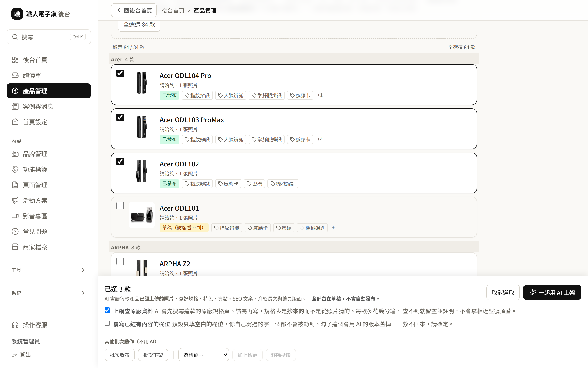The width and height of the screenshot is (588, 368).
Task: Disable the 上網查原廠資料 option
Action: point(107,310)
